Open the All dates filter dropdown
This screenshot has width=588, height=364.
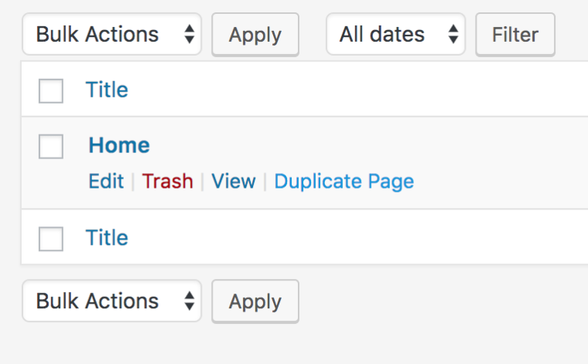(x=395, y=35)
